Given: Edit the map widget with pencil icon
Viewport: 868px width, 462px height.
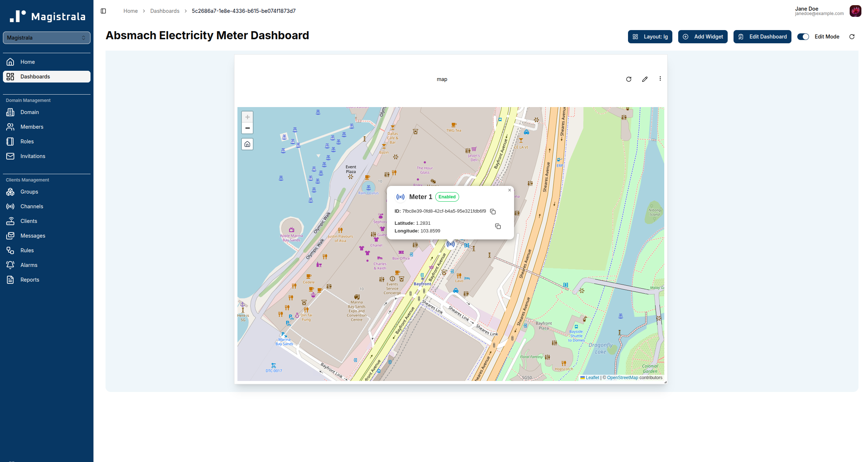Looking at the screenshot, I should (645, 79).
